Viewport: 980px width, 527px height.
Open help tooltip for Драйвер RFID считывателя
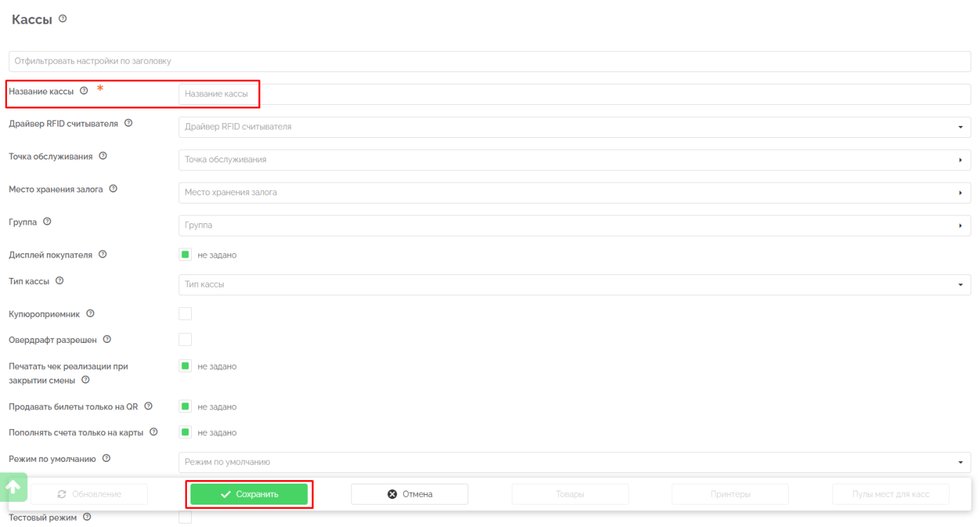point(128,123)
